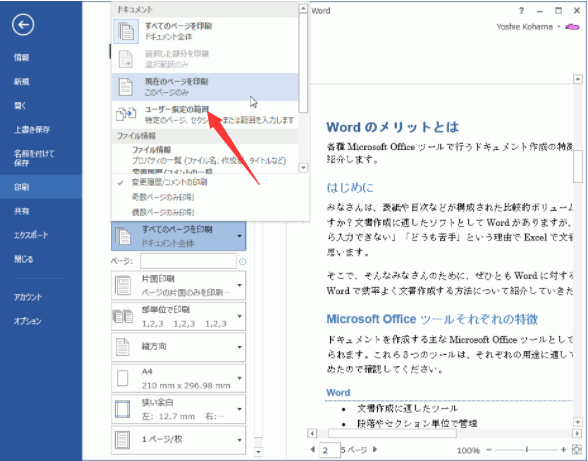The image size is (588, 461).
Task: Click the 片面印刷 page icon
Action: tap(123, 285)
